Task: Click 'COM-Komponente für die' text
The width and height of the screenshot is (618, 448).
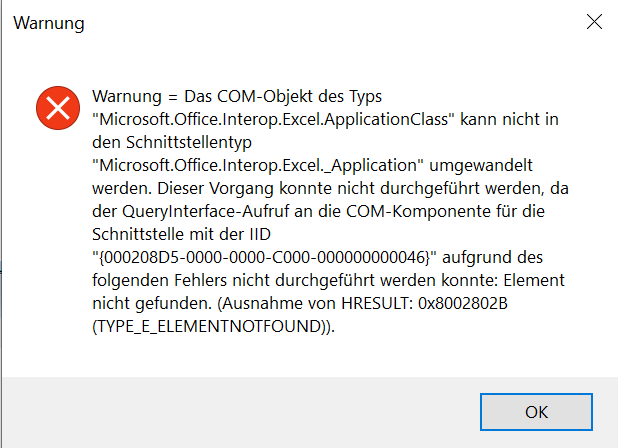Action: tap(445, 212)
